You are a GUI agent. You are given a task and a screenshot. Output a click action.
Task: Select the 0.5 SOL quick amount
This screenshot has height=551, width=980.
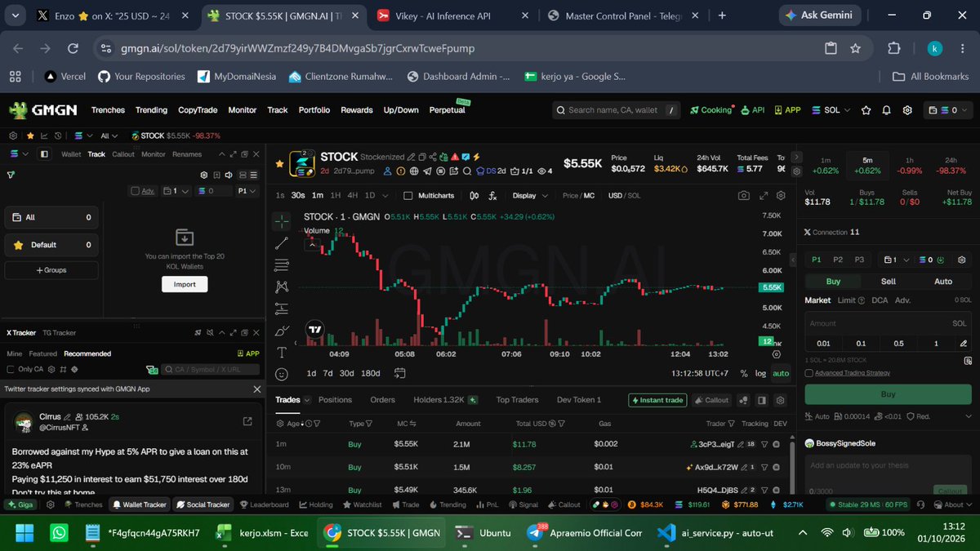[x=898, y=344]
